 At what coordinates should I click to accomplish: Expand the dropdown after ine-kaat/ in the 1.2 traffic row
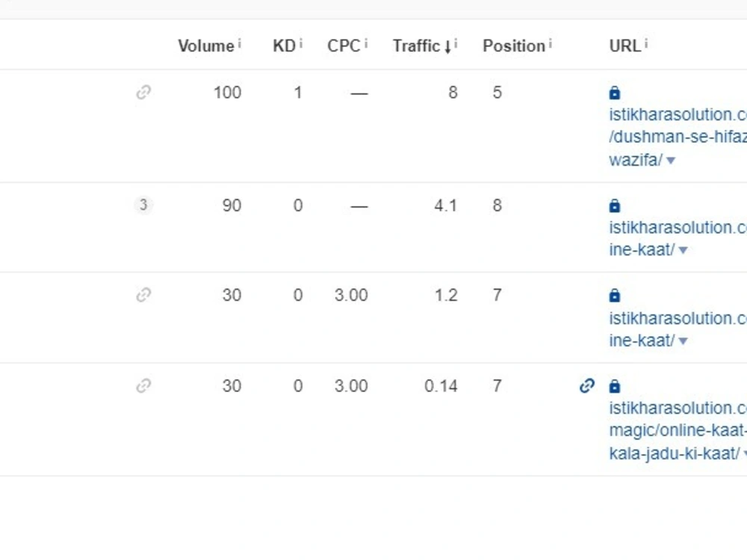684,341
